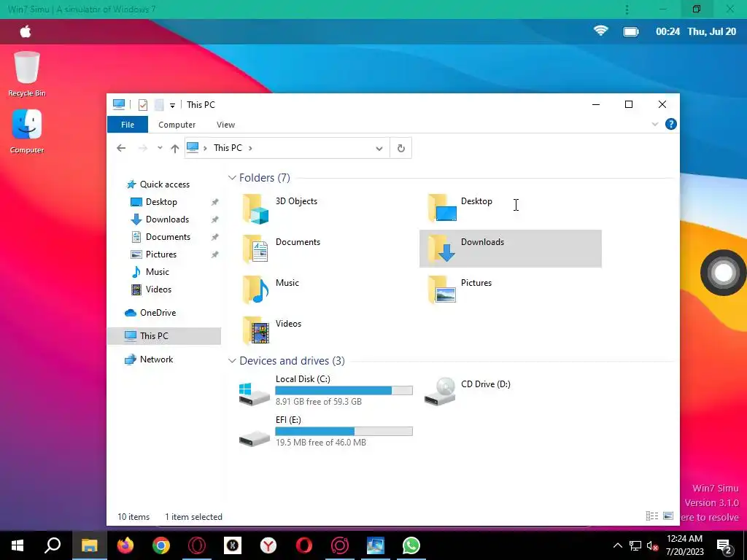Open Recycle Bin on desktop
747x560 pixels.
[27, 74]
